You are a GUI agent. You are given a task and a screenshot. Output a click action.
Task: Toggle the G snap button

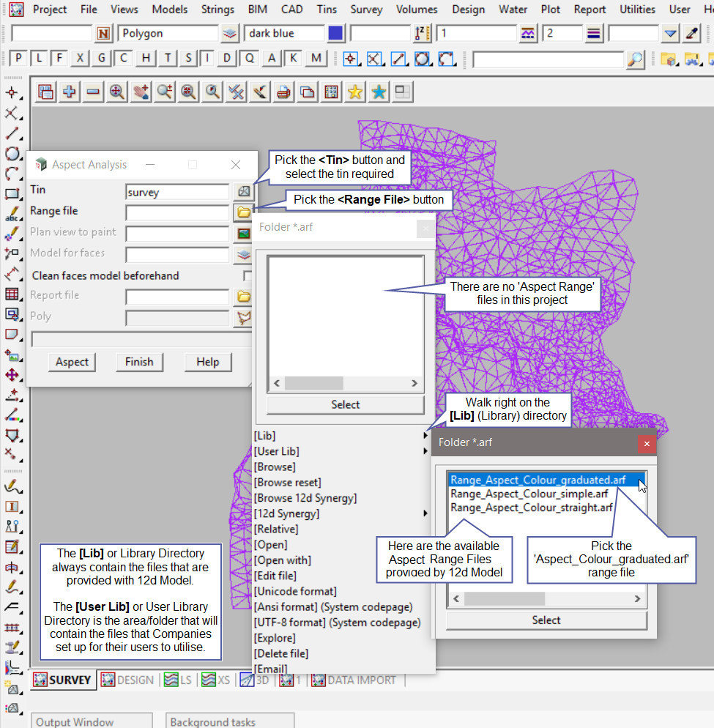click(102, 58)
